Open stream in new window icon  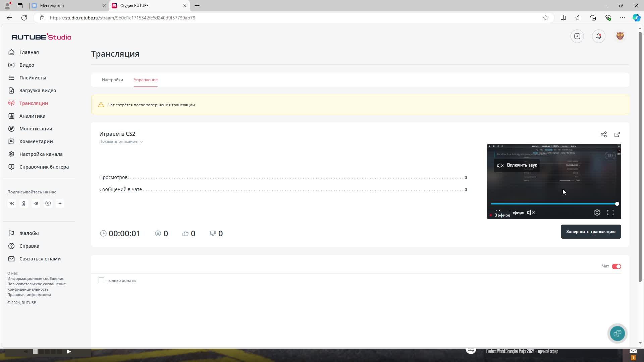[617, 134]
